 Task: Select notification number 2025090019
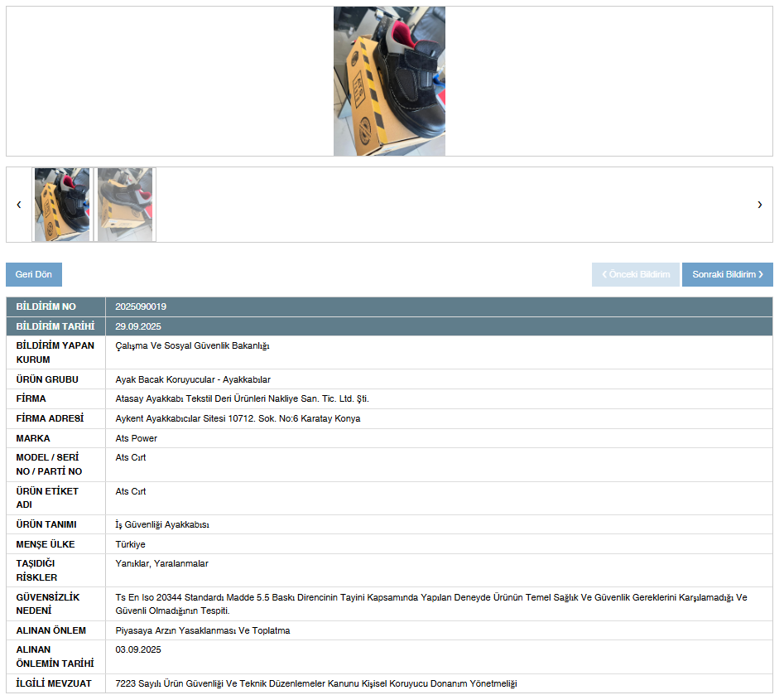point(141,306)
